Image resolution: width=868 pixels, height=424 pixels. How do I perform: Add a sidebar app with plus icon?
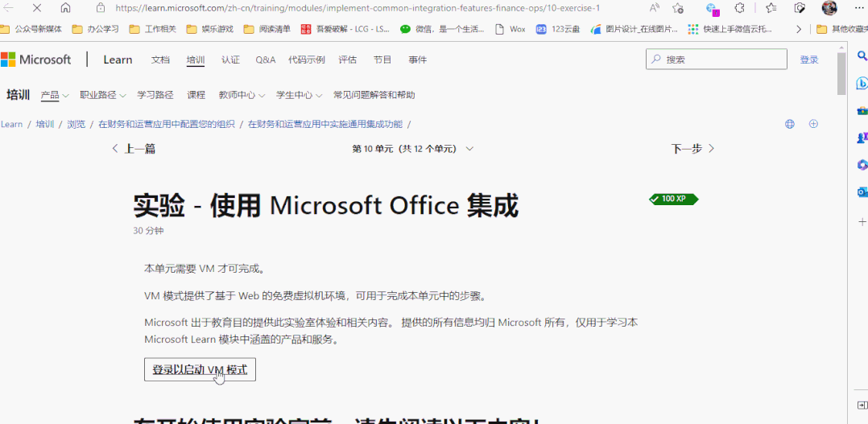click(862, 222)
